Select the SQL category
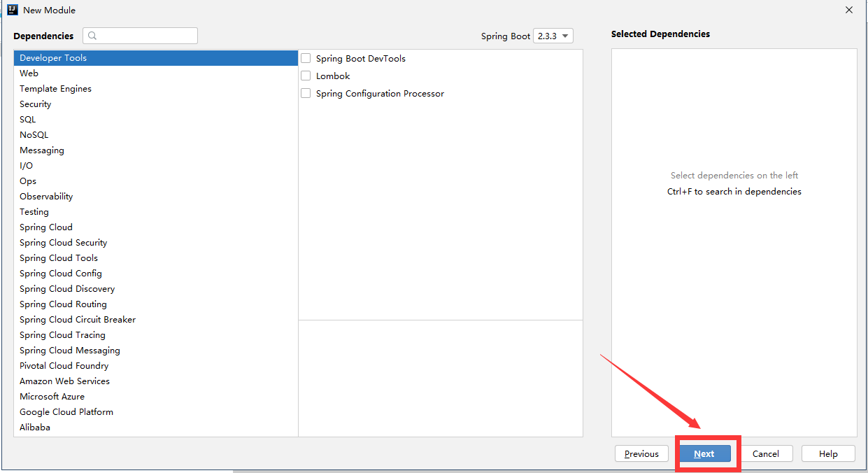Screen dimensions: 868x473 coord(28,120)
